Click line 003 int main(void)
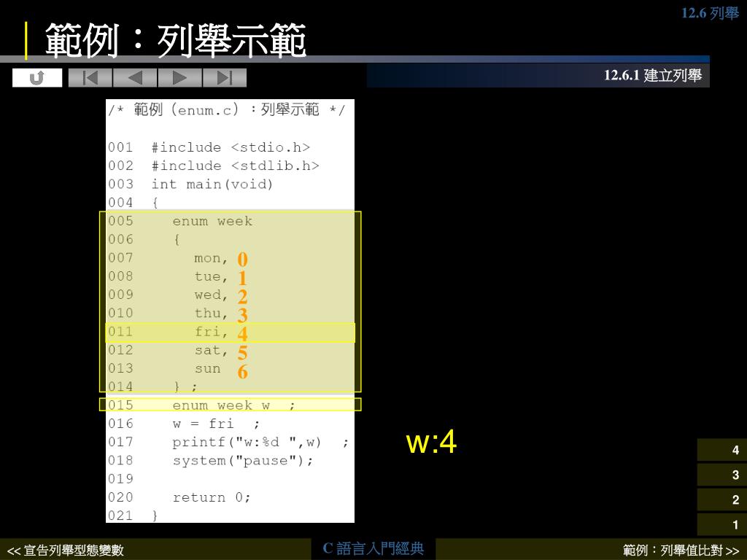Image resolution: width=747 pixels, height=560 pixels. point(190,184)
